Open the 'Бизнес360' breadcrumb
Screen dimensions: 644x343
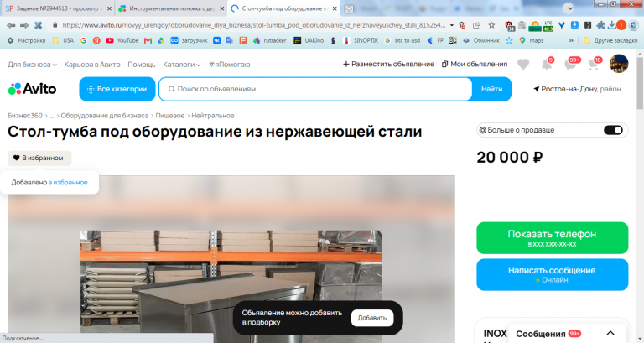25,116
